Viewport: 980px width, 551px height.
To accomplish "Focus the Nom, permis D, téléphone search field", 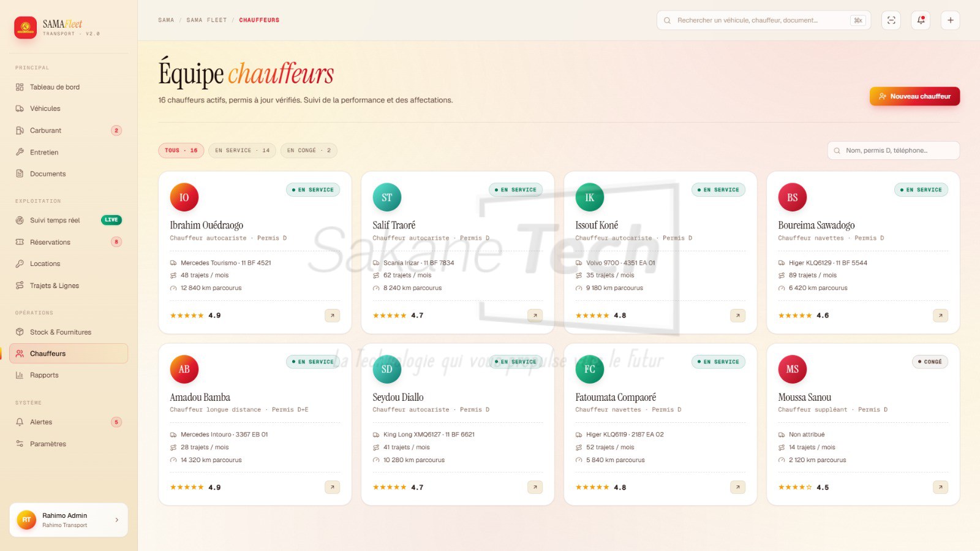I will (x=894, y=150).
